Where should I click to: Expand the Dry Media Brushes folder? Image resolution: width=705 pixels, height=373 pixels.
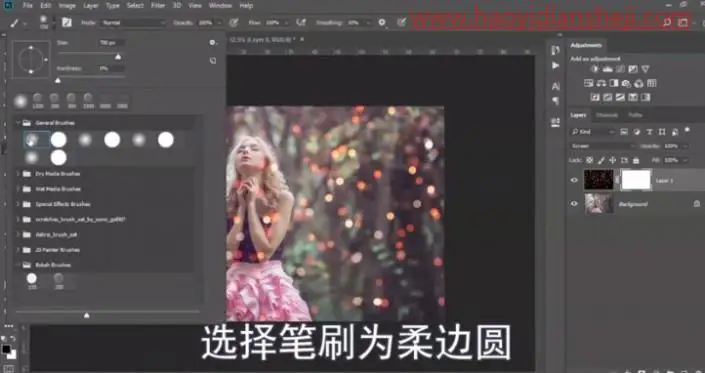tap(18, 173)
